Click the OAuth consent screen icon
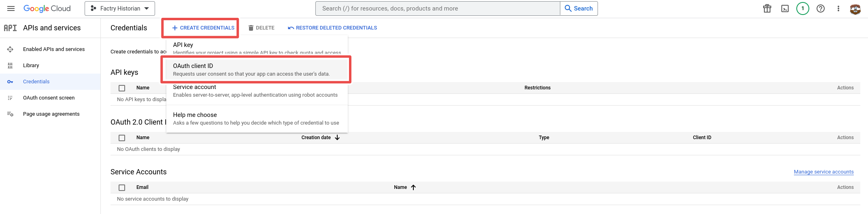Viewport: 868px width, 214px height. point(10,98)
